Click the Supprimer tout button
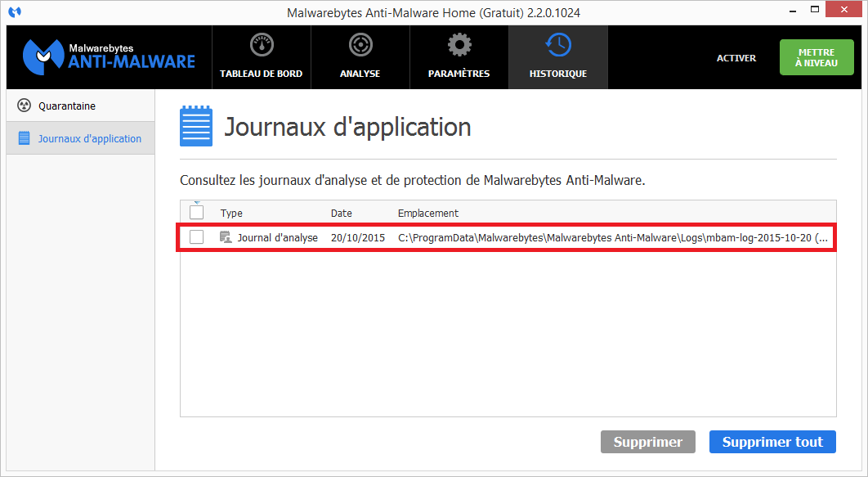868x477 pixels. click(x=772, y=442)
